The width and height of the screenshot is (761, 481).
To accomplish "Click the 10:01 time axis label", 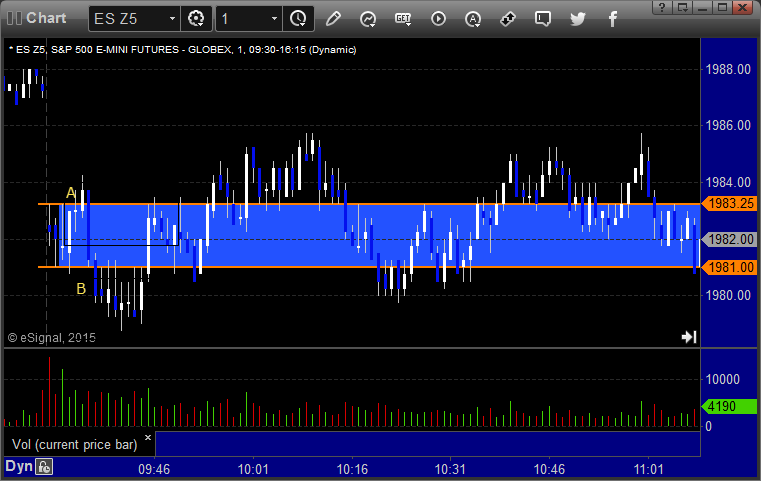I will 253,469.
